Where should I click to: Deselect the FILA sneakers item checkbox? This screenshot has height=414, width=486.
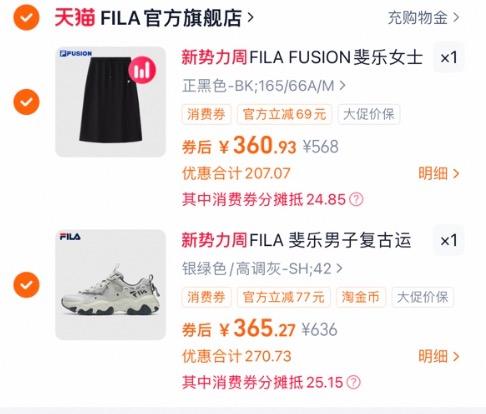click(x=26, y=285)
